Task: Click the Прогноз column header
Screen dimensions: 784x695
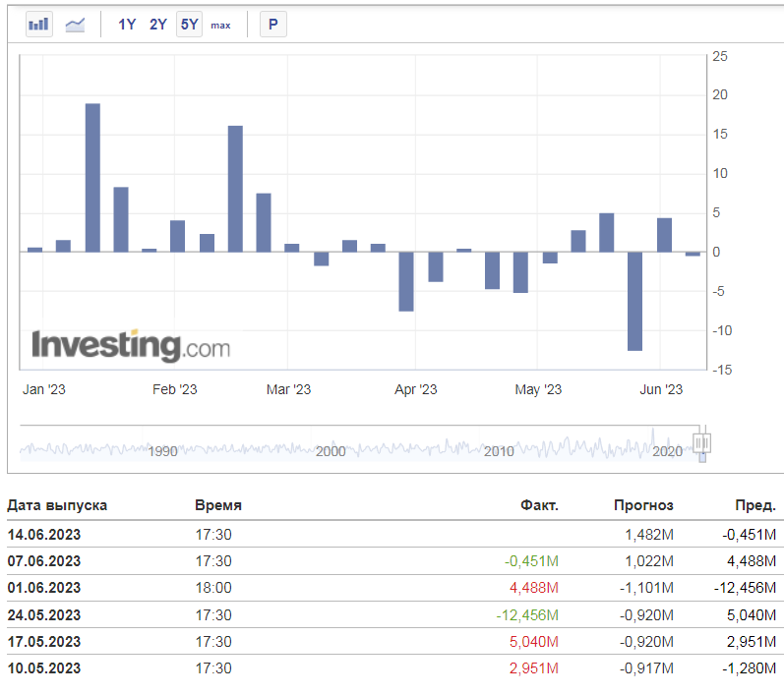Action: [x=643, y=505]
